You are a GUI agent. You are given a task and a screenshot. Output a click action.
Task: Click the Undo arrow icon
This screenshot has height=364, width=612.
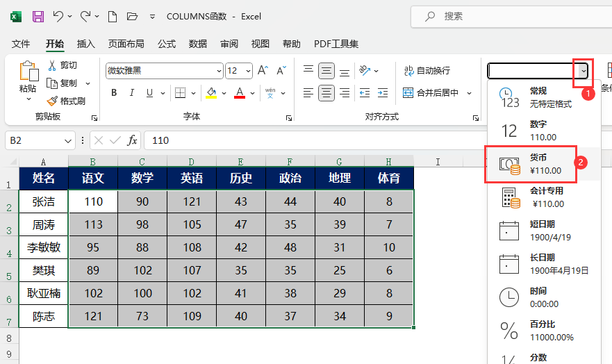coord(58,17)
